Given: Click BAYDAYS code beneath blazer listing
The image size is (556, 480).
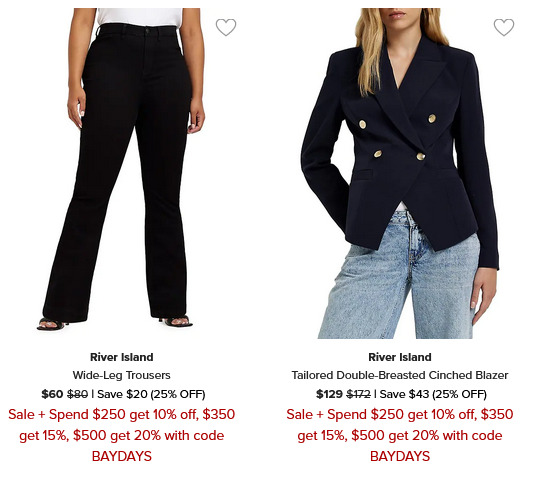Looking at the screenshot, I should click(400, 456).
